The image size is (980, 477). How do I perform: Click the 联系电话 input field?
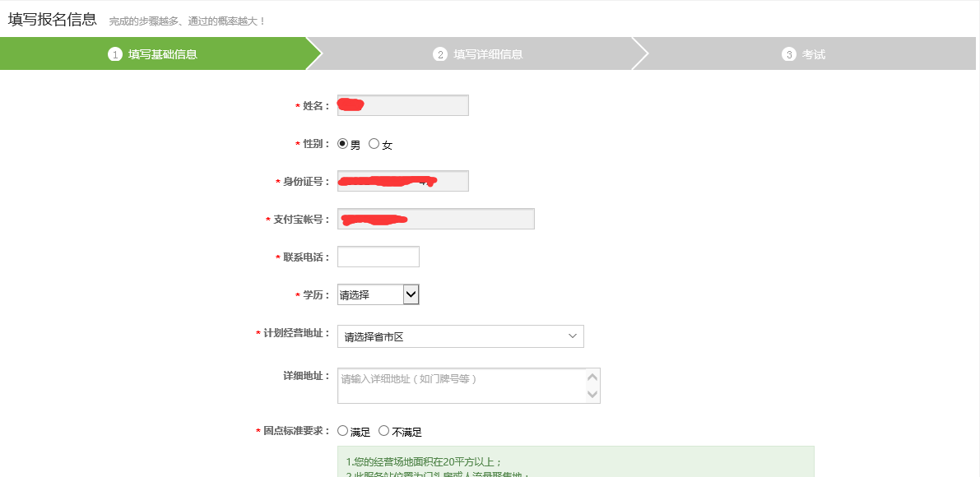click(x=379, y=257)
